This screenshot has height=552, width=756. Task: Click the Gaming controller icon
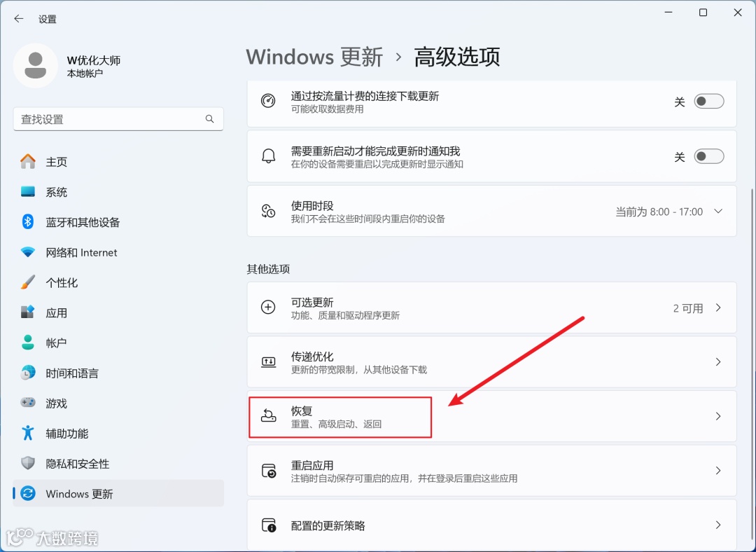(x=28, y=403)
